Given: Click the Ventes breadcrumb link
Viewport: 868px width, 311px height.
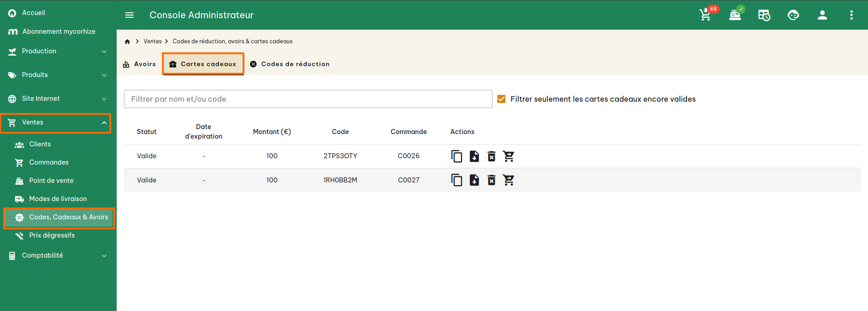Looking at the screenshot, I should 153,41.
